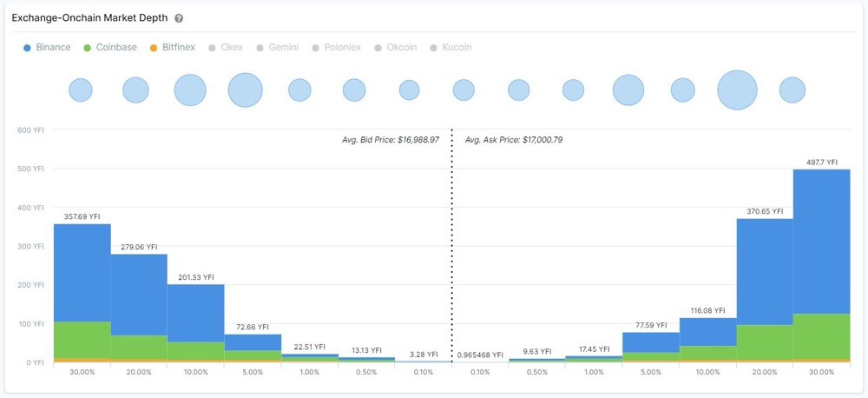Click the help question mark icon beside title

tap(179, 18)
